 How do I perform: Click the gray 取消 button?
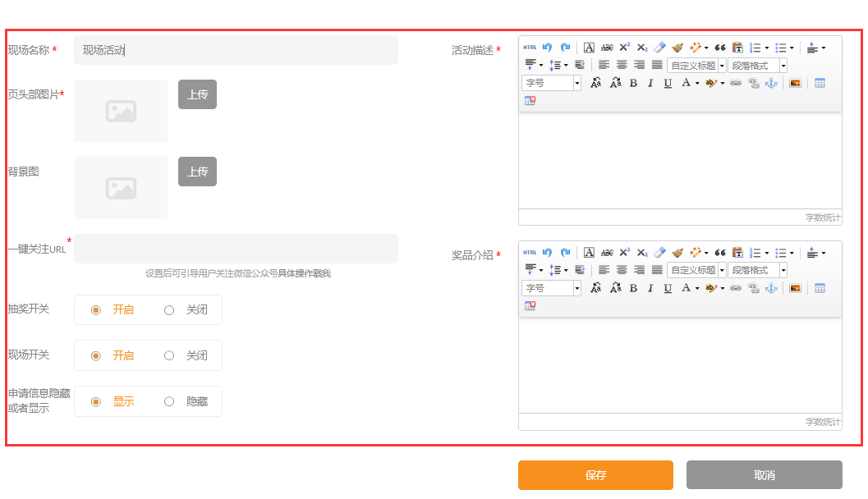coord(765,475)
